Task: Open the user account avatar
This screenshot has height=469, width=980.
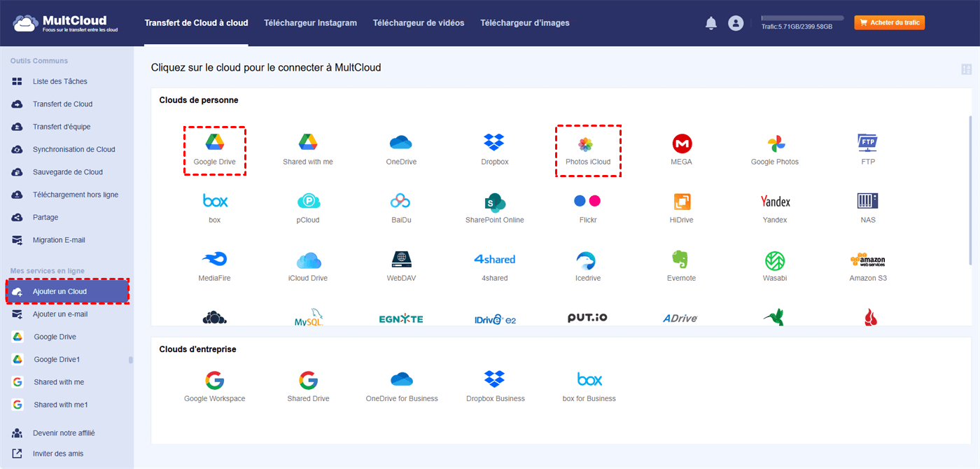Action: pyautogui.click(x=736, y=23)
